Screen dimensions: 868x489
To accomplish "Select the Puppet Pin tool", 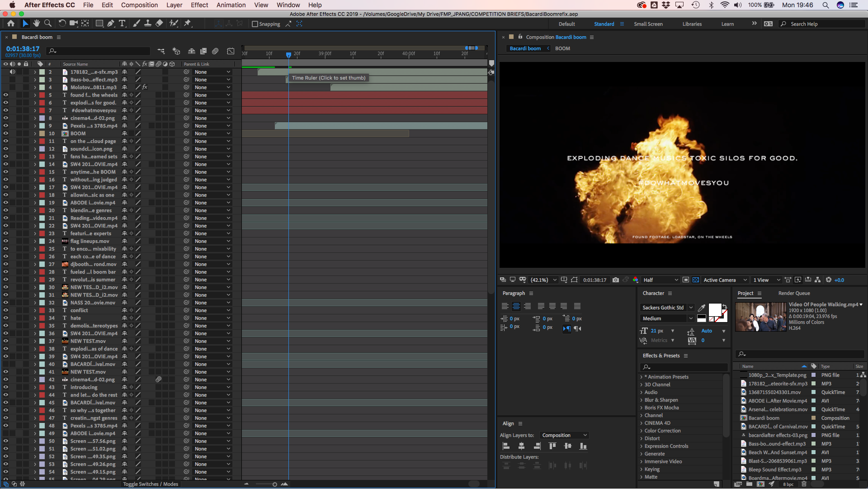I will point(188,24).
